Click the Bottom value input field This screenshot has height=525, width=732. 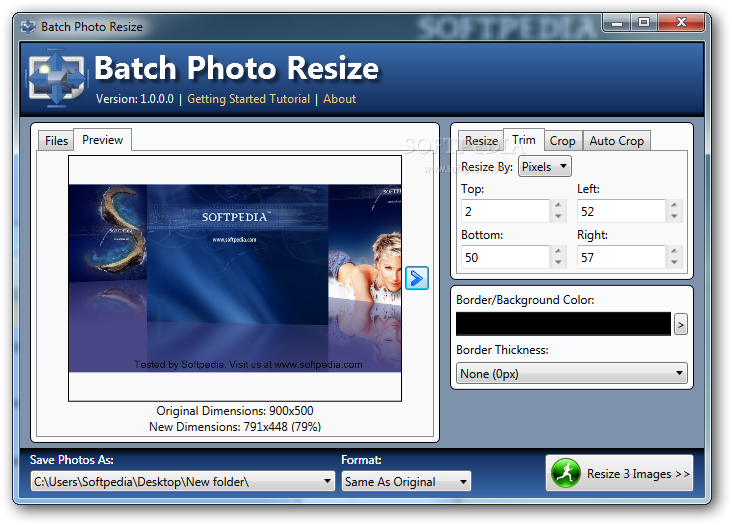(505, 257)
